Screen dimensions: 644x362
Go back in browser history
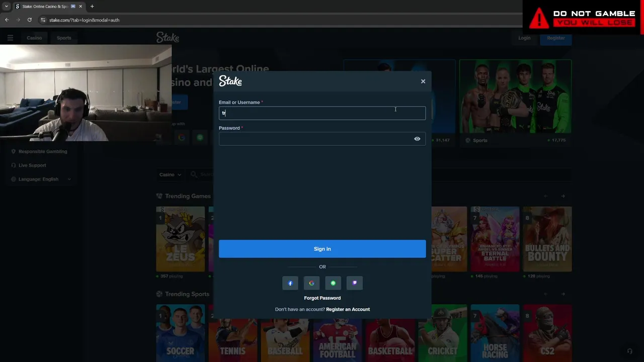7,20
